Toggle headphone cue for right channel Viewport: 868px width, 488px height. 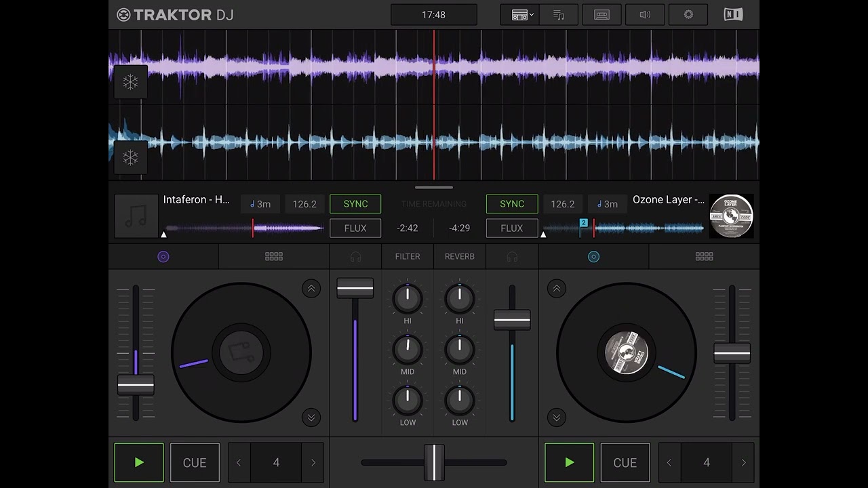pyautogui.click(x=512, y=257)
